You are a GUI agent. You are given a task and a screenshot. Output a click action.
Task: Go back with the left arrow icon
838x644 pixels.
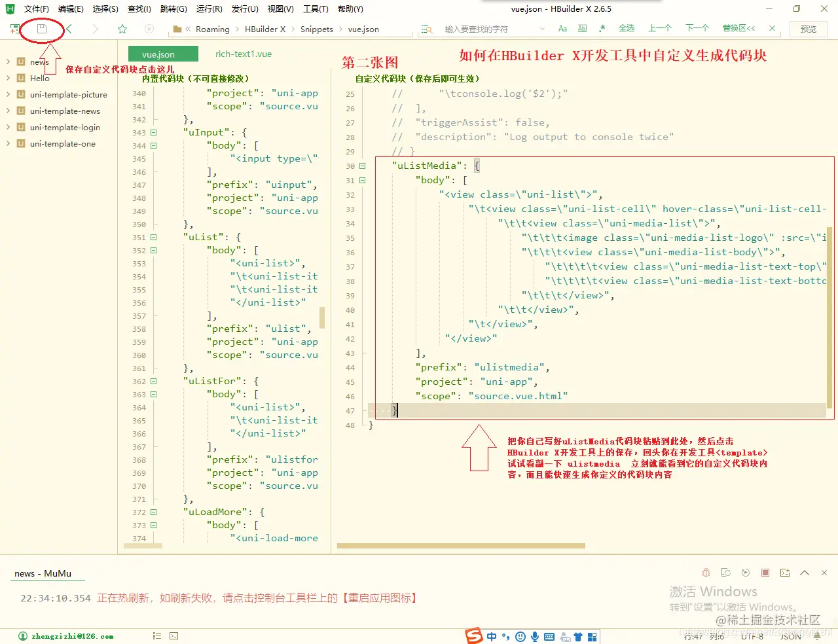pos(69,29)
